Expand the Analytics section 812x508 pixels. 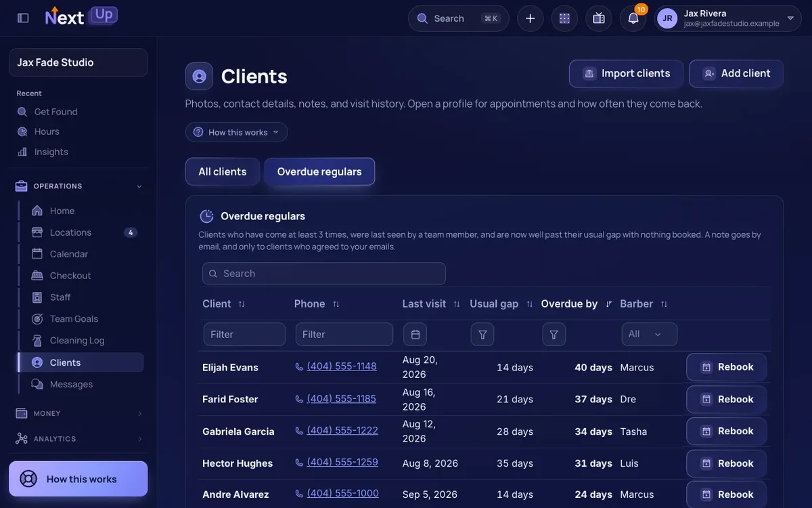78,439
